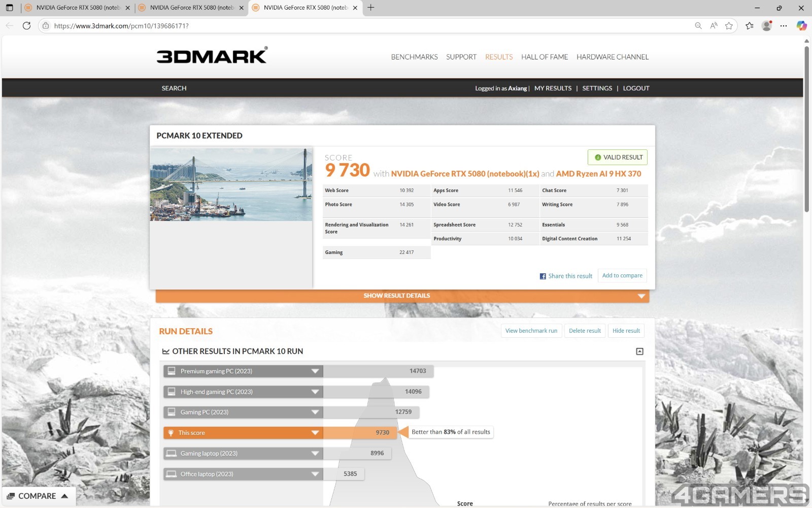Switch to the second browser tab
The width and height of the screenshot is (812, 508).
[x=191, y=8]
